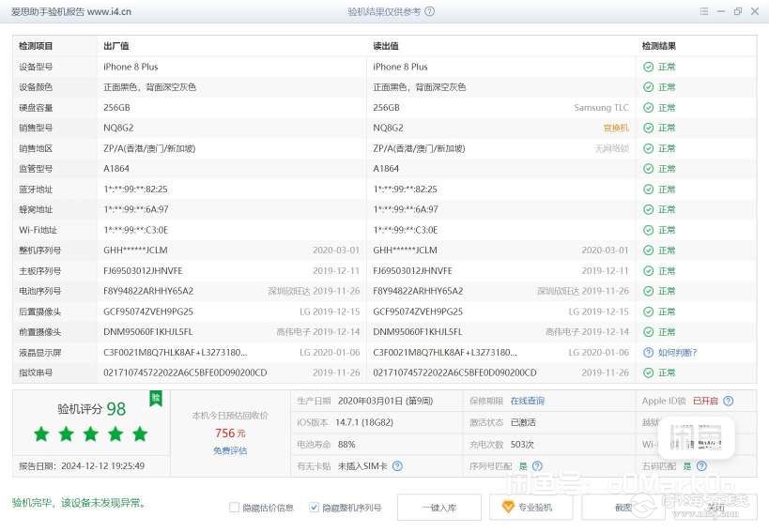Click the factory 256GB value in 硬盘容量 row
The width and height of the screenshot is (769, 532).
pyautogui.click(x=116, y=107)
